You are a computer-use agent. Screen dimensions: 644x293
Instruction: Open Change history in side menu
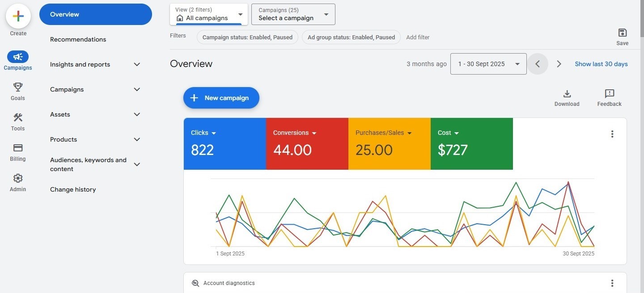click(73, 189)
